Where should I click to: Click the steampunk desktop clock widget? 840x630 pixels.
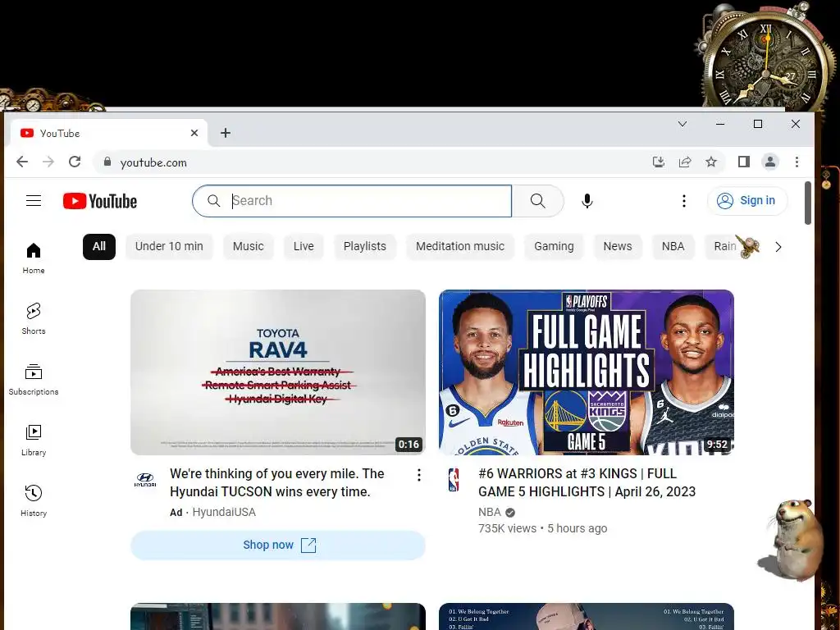click(767, 59)
